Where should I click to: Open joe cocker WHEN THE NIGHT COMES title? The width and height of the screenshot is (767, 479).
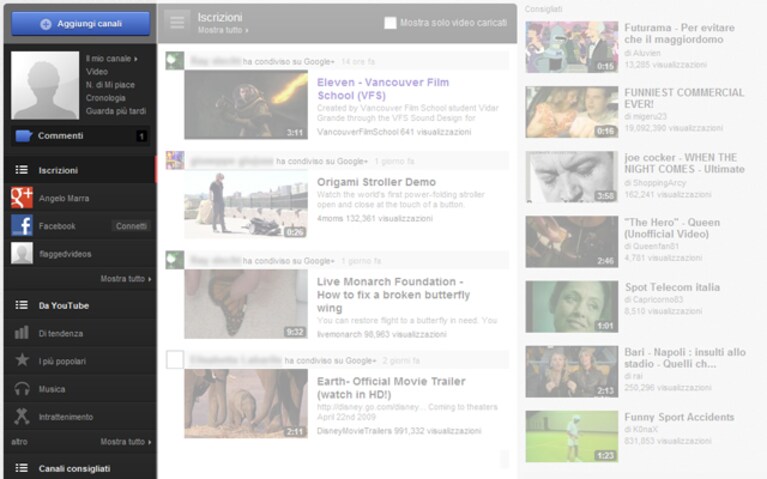684,163
